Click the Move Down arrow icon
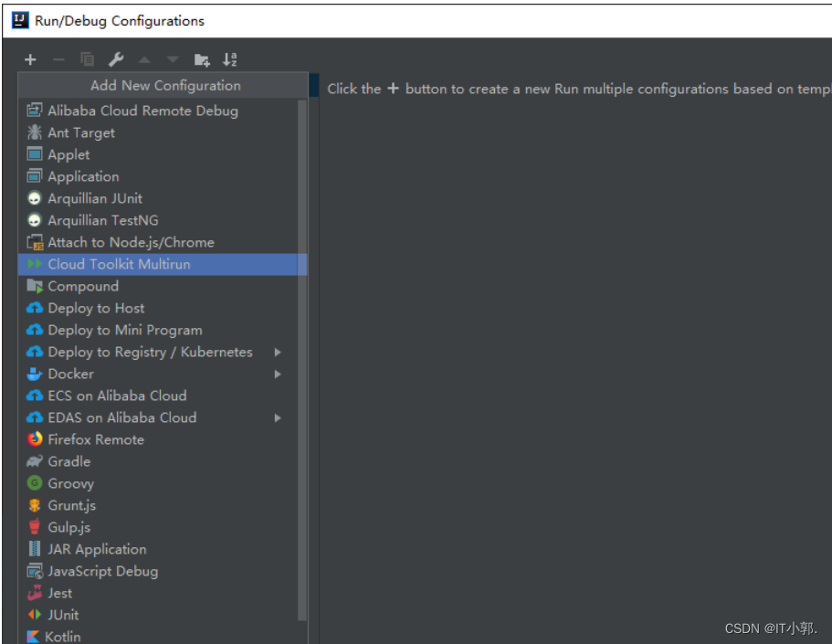 click(173, 59)
